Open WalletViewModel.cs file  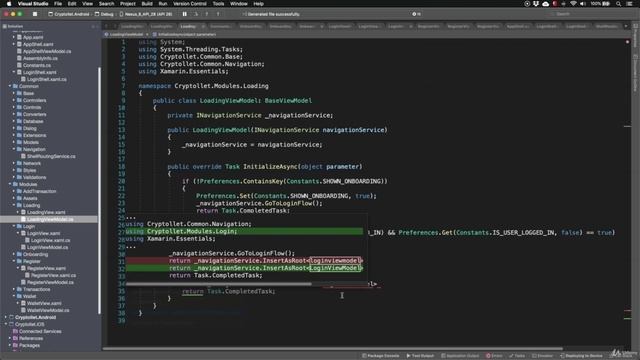pos(48,310)
